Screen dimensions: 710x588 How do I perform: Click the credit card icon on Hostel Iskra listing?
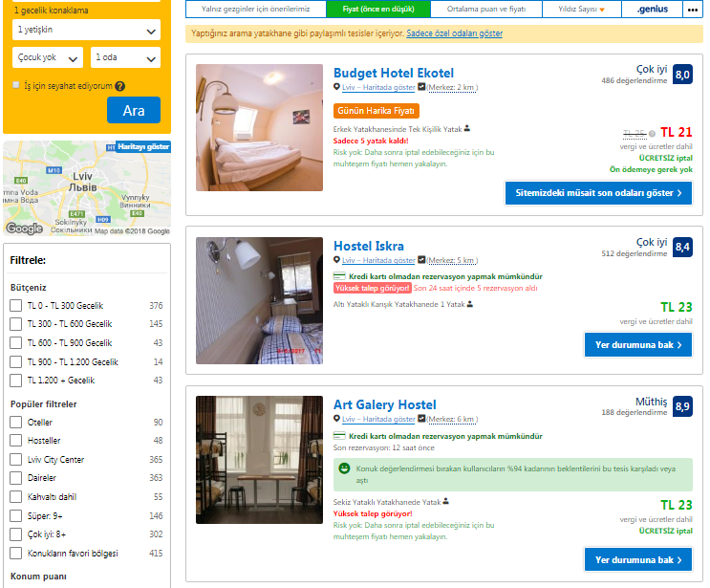[339, 276]
